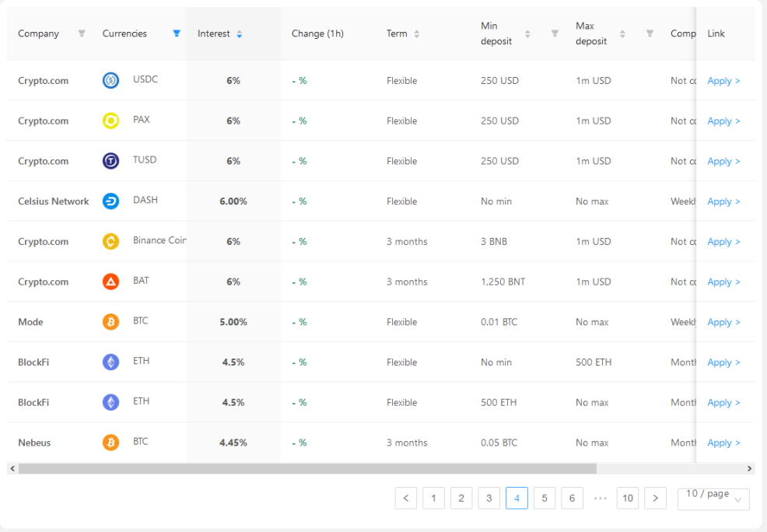Screen dimensions: 767x532
Task: Click Apply link for Nebeus BTC row
Action: click(x=723, y=443)
